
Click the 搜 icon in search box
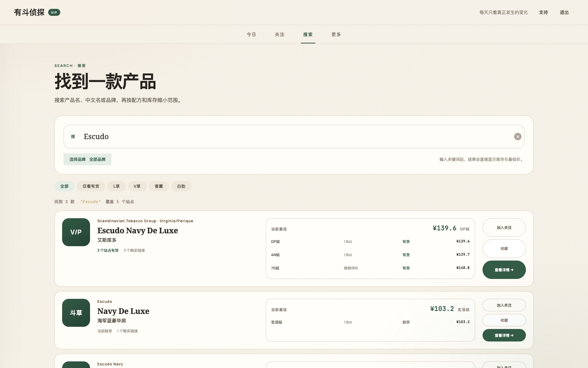pos(73,137)
